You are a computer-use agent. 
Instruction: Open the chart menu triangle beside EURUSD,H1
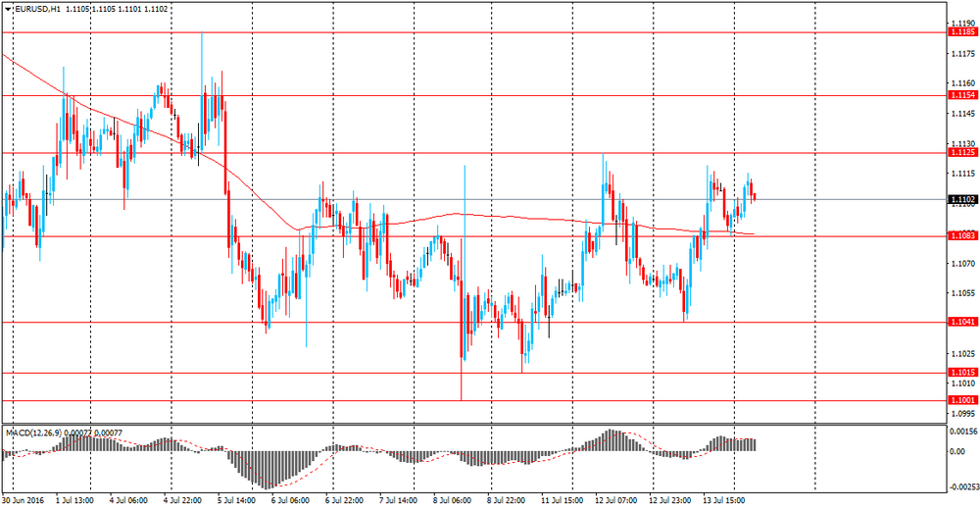(x=8, y=10)
